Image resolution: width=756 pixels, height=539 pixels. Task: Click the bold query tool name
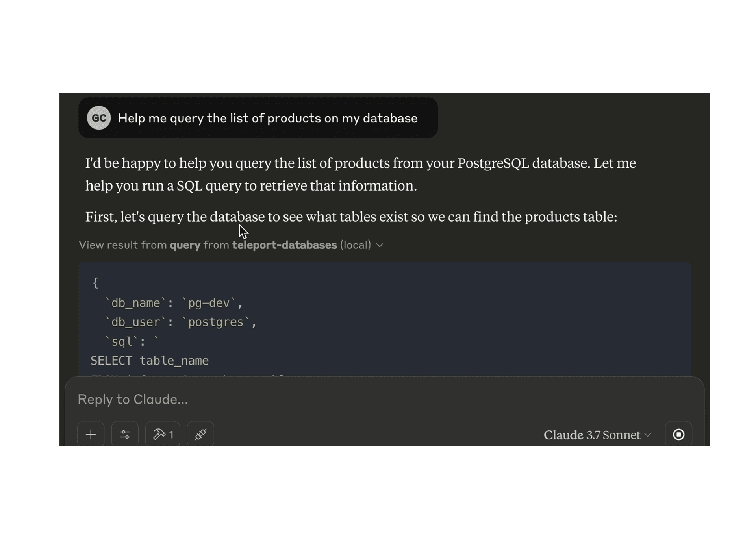(x=185, y=245)
